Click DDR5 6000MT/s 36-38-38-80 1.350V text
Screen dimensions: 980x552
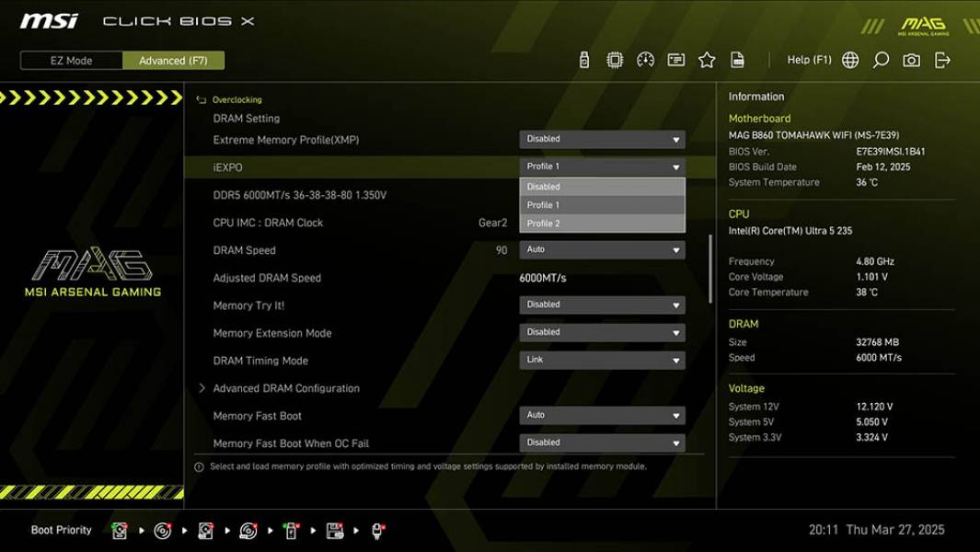point(299,195)
